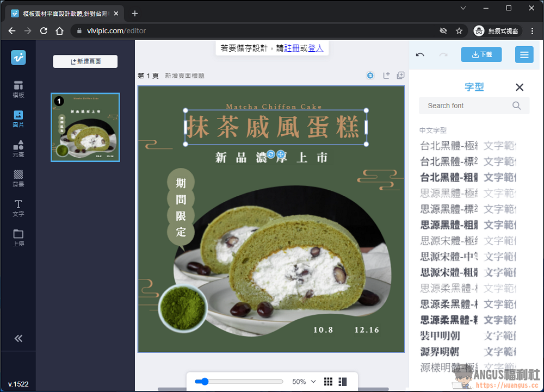Click the duplicate page icon above canvas
The width and height of the screenshot is (544, 392).
tap(401, 75)
